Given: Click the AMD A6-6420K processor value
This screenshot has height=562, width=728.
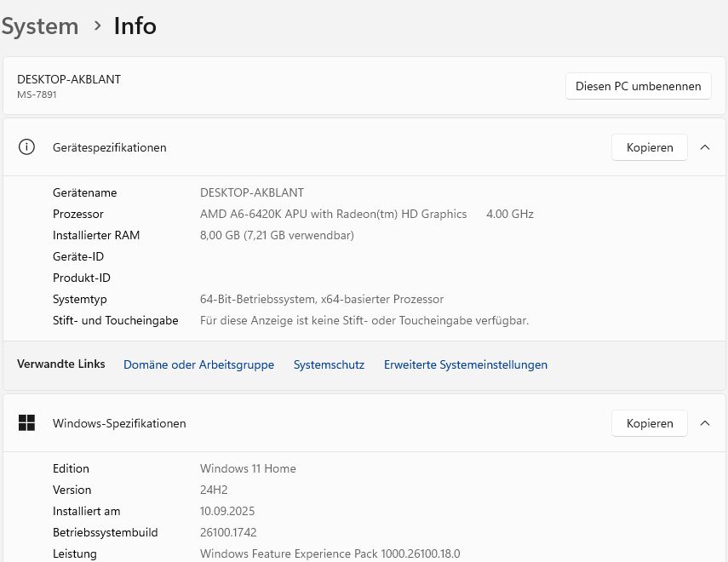Looking at the screenshot, I should pos(333,214).
